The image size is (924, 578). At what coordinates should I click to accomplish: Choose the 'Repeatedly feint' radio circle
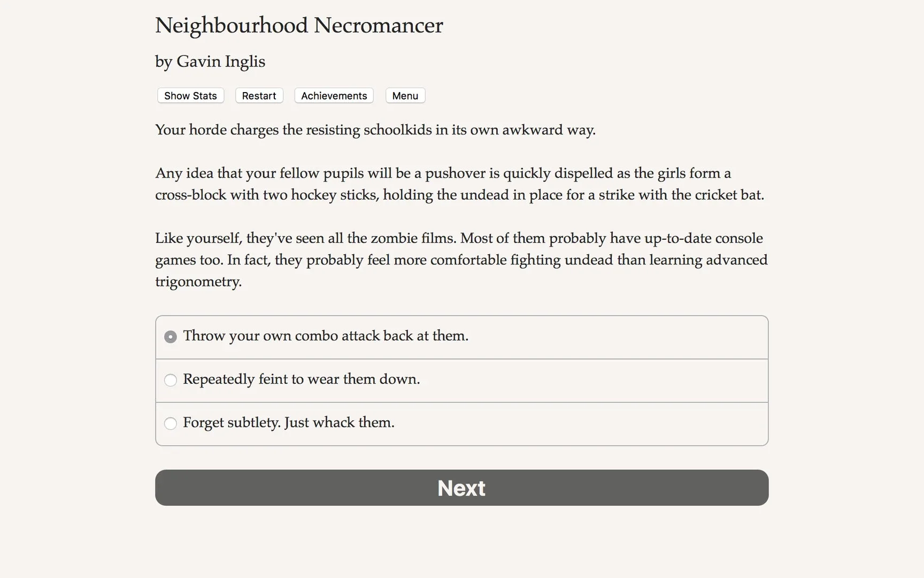[171, 380]
